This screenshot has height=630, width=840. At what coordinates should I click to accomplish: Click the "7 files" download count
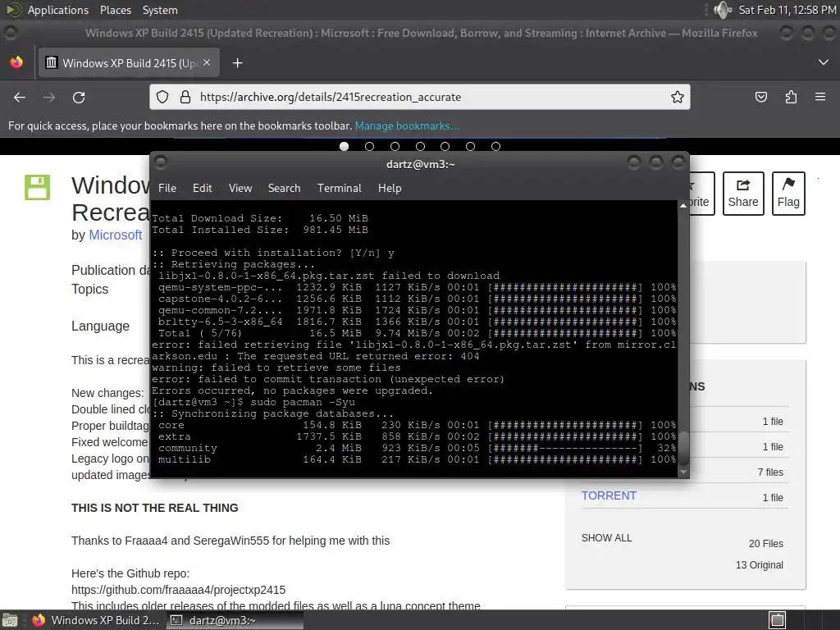pyautogui.click(x=769, y=472)
